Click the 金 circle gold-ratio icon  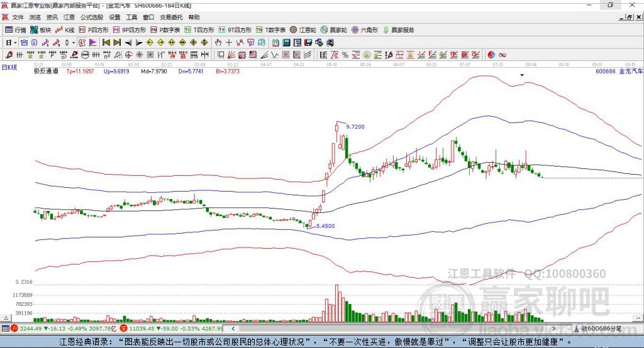coord(367,55)
